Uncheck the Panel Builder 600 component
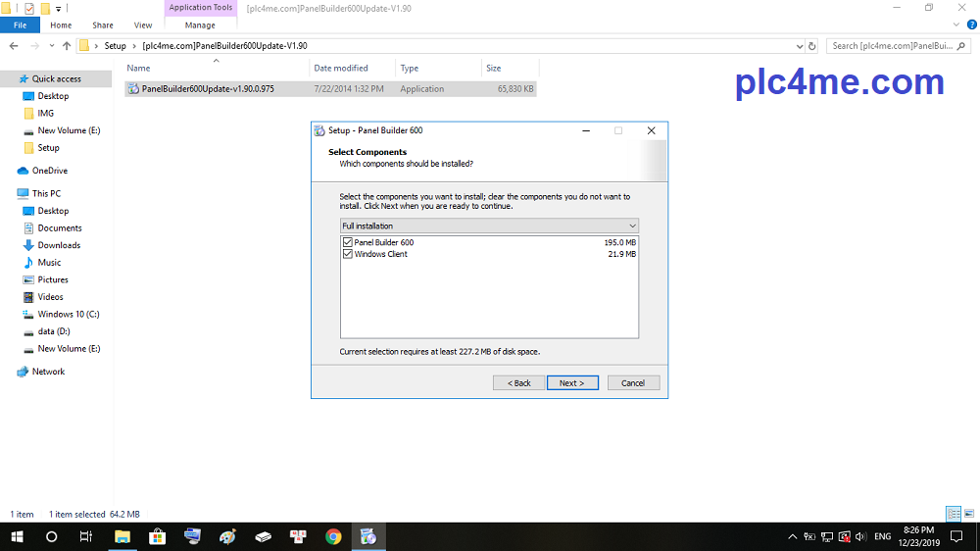Viewport: 980px width, 551px height. (348, 242)
